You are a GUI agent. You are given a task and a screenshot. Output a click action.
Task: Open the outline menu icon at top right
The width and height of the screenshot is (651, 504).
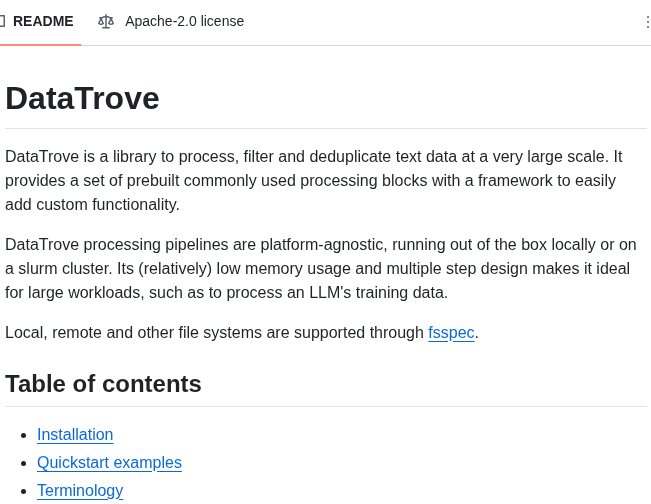(x=646, y=22)
